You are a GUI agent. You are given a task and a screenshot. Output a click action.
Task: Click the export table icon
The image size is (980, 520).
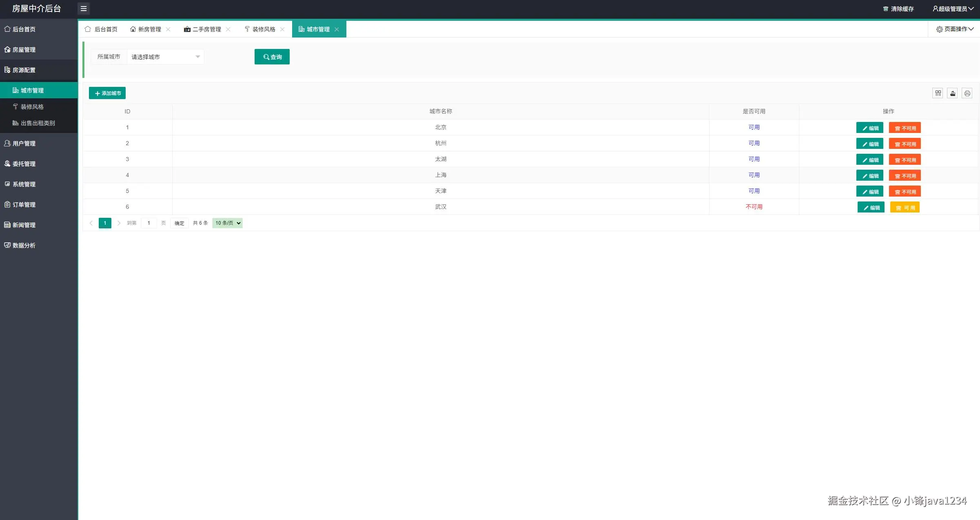tap(953, 93)
